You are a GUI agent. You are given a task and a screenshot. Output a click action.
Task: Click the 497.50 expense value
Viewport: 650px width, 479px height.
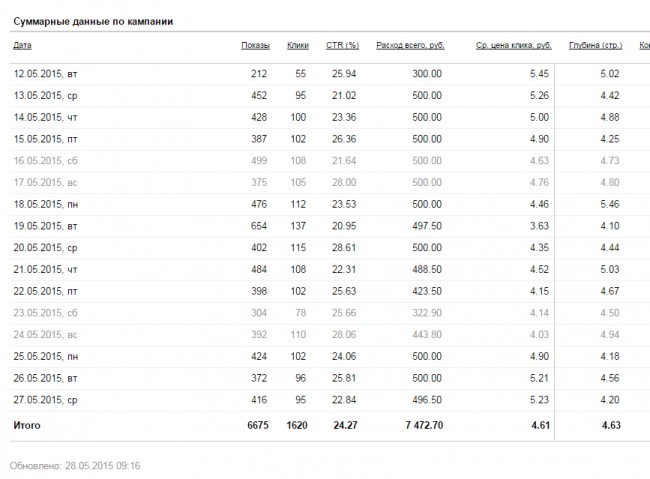427,226
